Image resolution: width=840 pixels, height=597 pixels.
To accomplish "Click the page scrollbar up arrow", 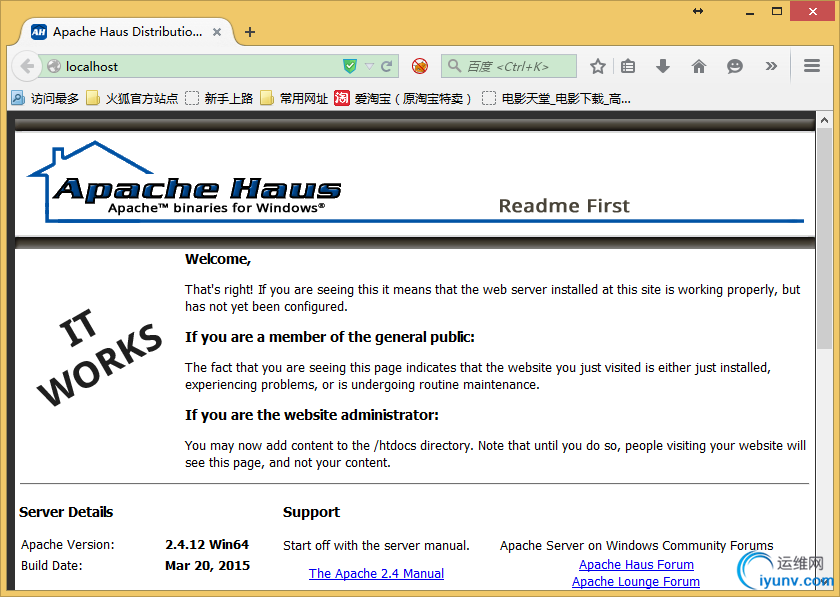I will 824,121.
